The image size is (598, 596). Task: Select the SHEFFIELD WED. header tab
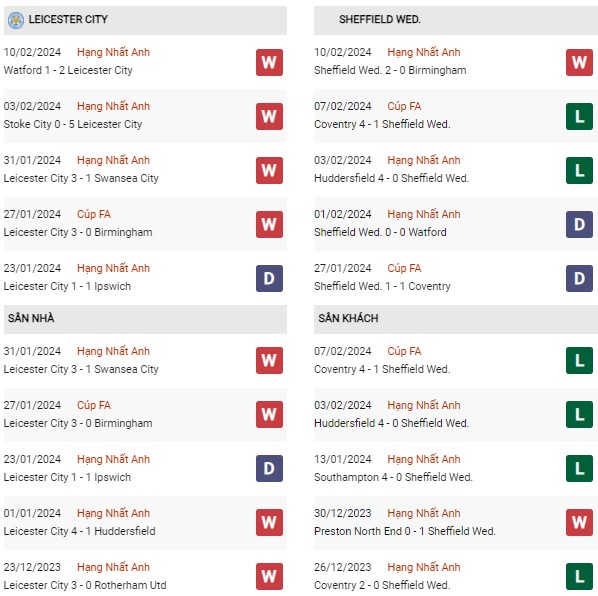(456, 20)
